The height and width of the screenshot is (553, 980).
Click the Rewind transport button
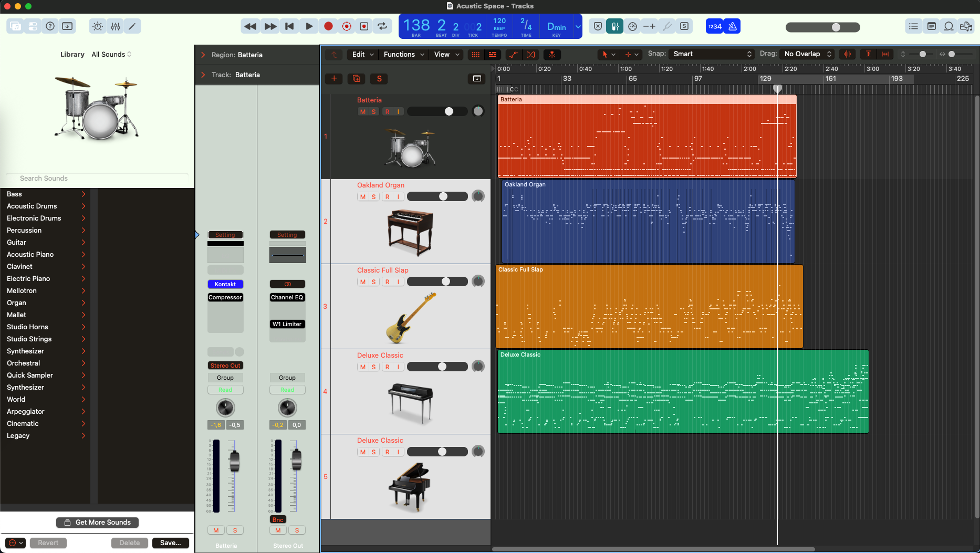coord(251,26)
